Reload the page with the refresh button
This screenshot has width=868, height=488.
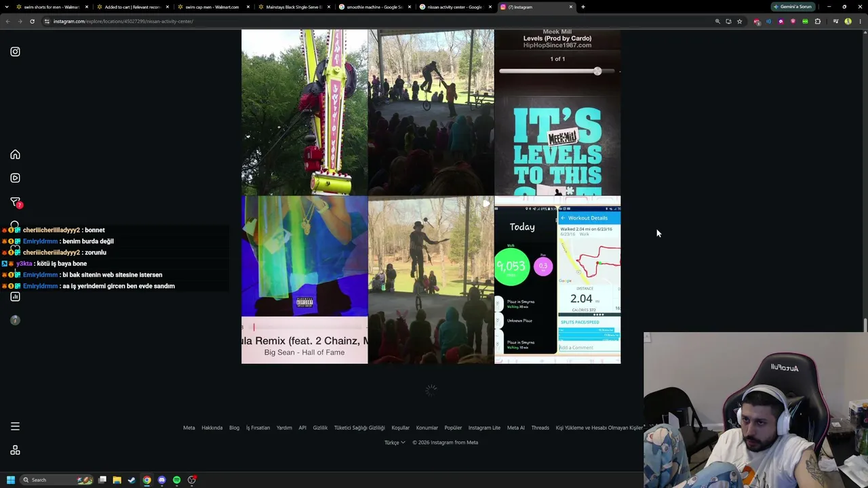[x=32, y=21]
